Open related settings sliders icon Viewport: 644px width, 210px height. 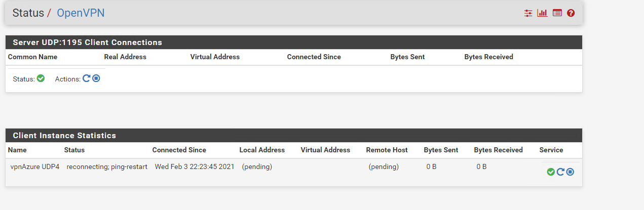(528, 13)
